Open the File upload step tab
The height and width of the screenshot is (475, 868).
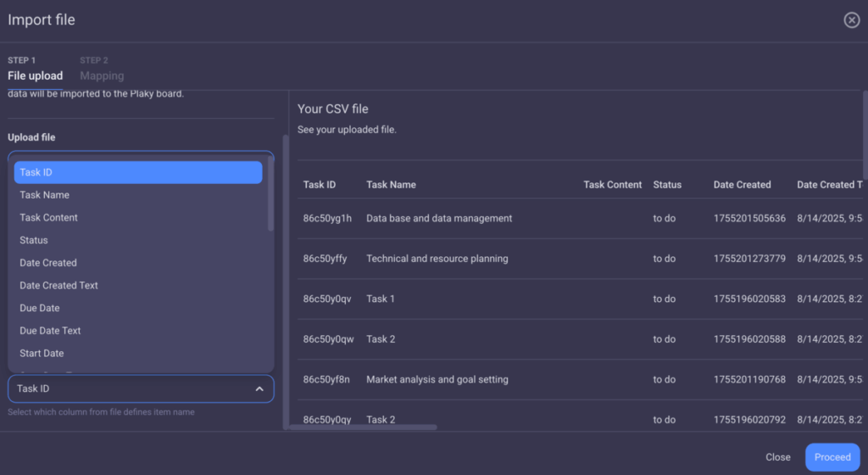point(35,70)
